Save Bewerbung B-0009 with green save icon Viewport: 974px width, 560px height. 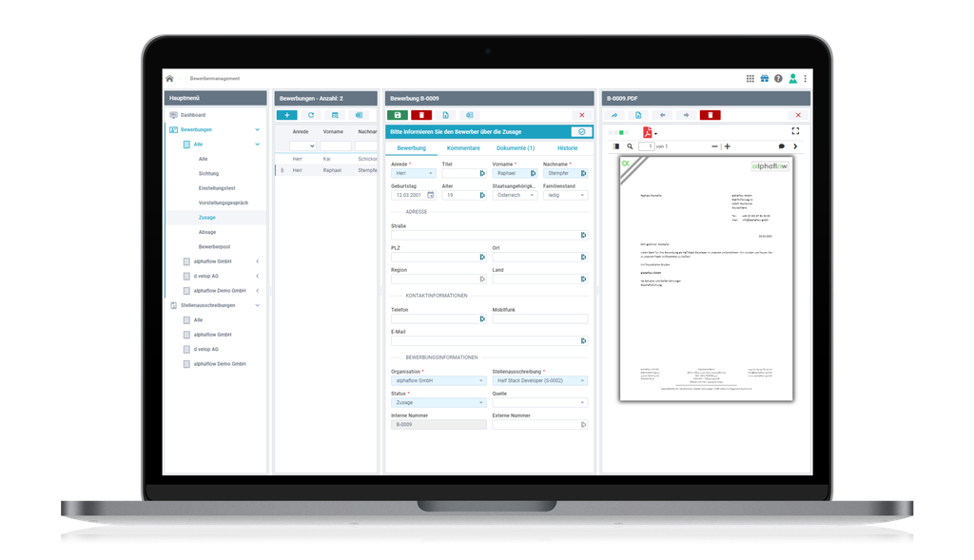[398, 115]
